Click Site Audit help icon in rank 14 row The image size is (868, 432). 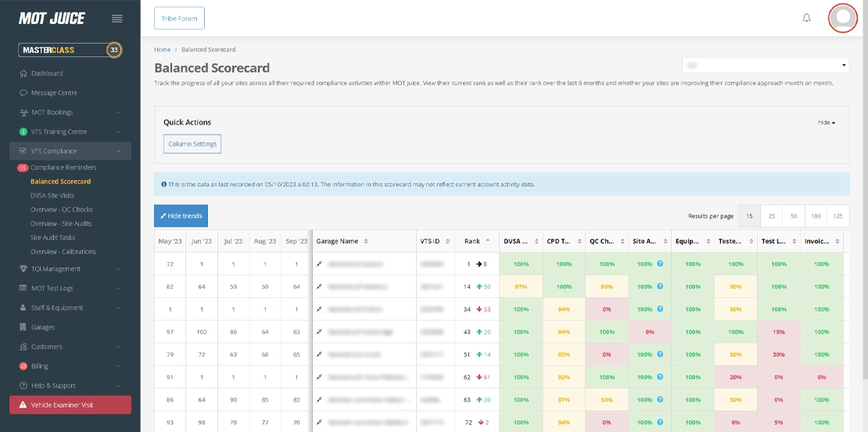[x=660, y=286]
